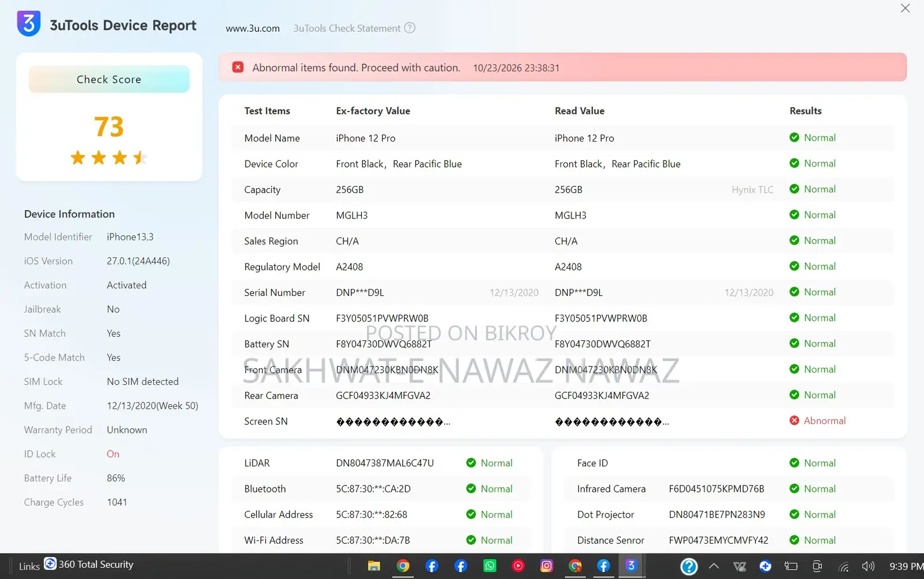
Task: Click the Distance Senror serial FWP0473EMYCMVFY42
Action: [x=719, y=540]
